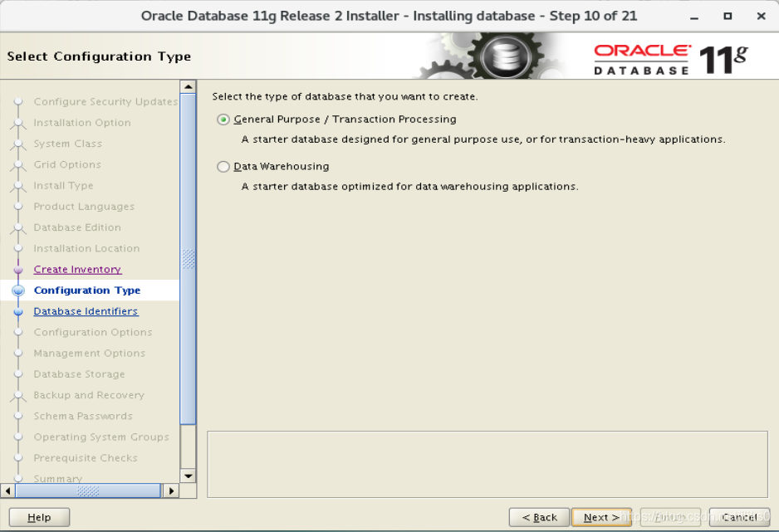
Task: Go back with the Back button
Action: point(539,517)
